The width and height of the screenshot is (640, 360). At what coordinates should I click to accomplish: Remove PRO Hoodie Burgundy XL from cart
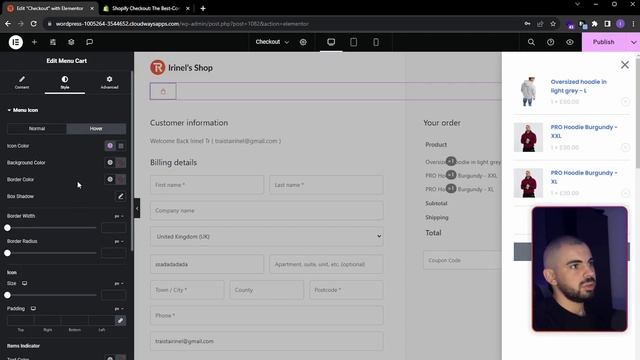click(x=625, y=193)
